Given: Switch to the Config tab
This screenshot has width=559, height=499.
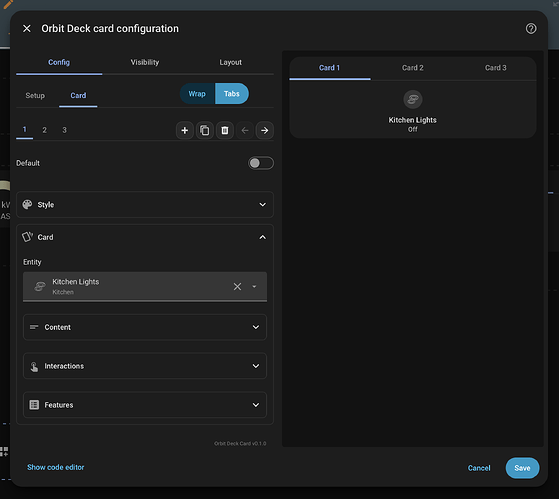Looking at the screenshot, I should pos(59,62).
